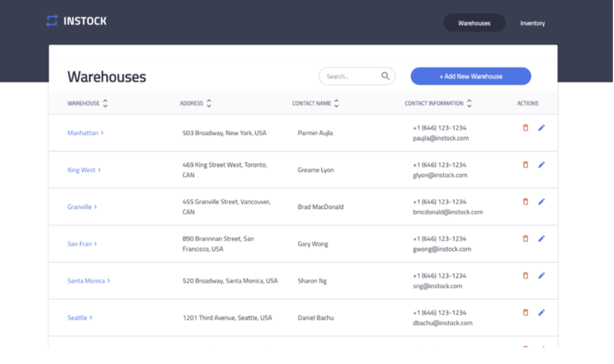Click the search magnifier icon
The image size is (614, 364).
pos(385,76)
